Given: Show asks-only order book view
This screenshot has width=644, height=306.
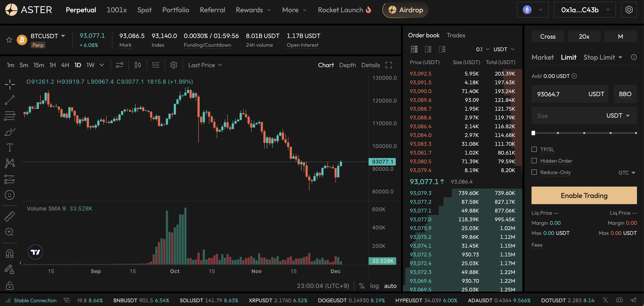Looking at the screenshot, I should 442,49.
